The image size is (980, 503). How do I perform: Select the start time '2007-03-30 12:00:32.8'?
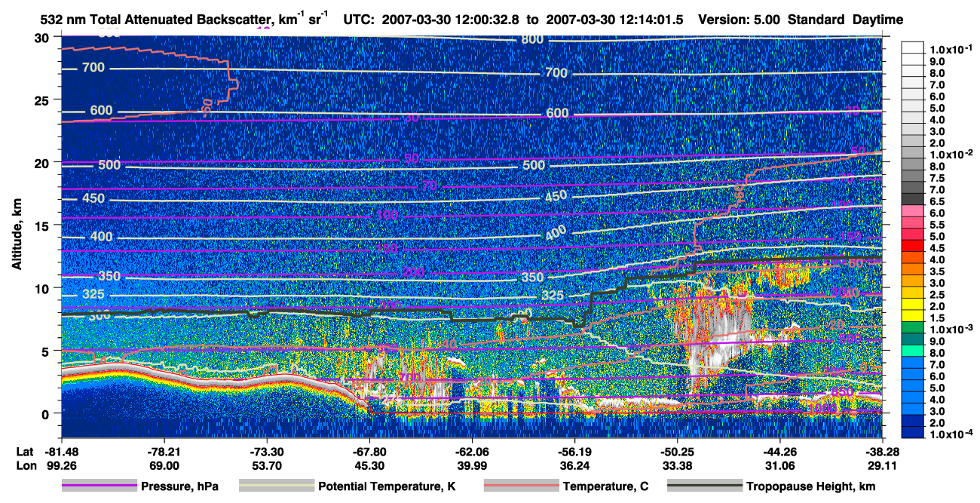(x=450, y=20)
